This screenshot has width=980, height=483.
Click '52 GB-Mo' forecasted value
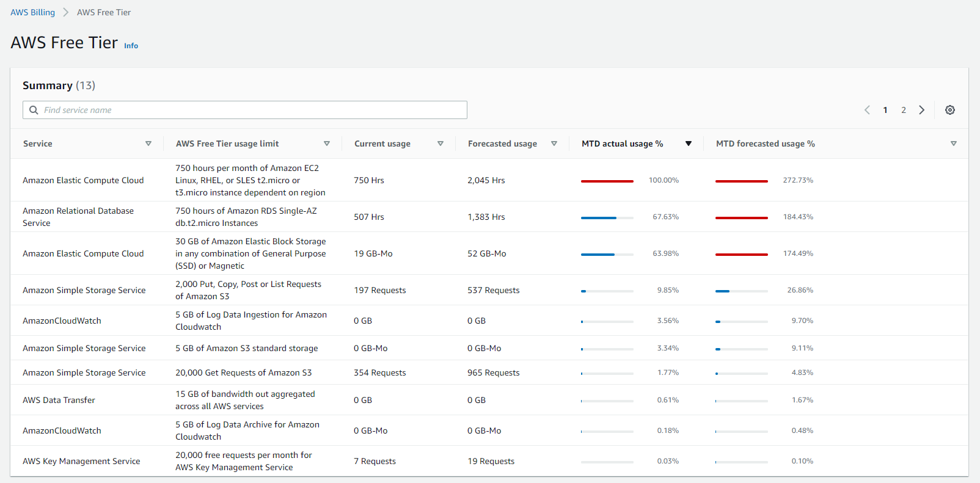tap(487, 253)
